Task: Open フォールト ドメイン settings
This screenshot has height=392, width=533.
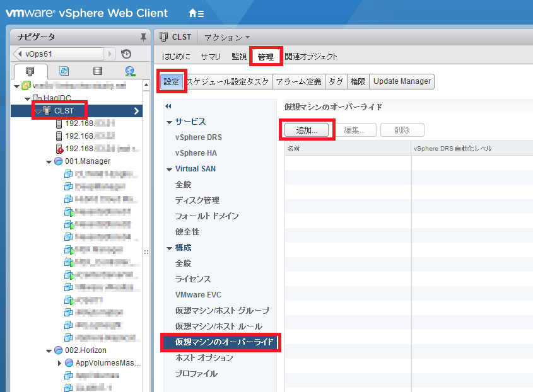Action: coord(207,216)
